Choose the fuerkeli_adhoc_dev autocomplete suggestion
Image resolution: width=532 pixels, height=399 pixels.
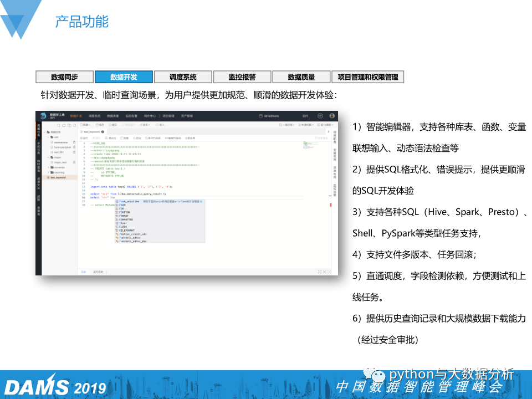160,241
